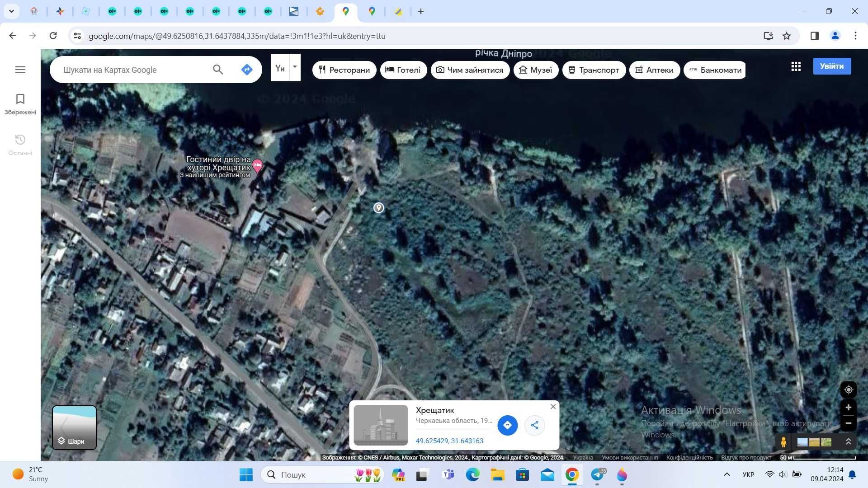Image resolution: width=868 pixels, height=488 pixels.
Task: Filter by Аптеки
Action: click(655, 70)
